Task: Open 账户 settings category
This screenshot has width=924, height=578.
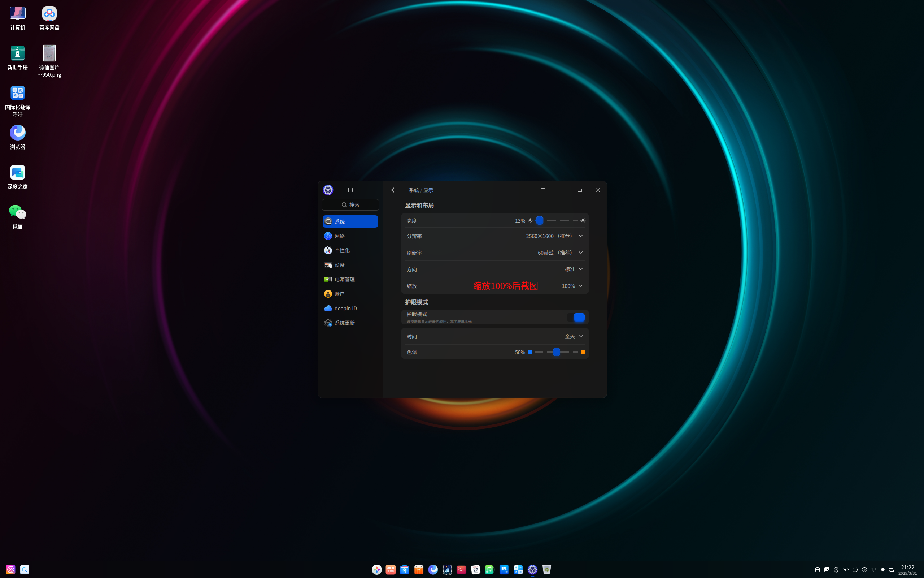Action: click(350, 294)
